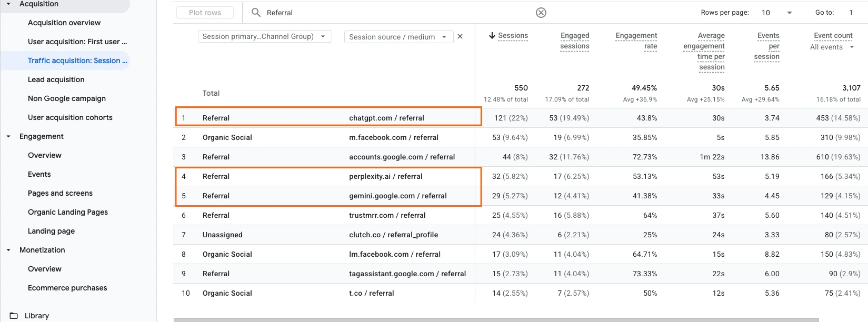
Task: Open Monetization Overview report
Action: 45,269
